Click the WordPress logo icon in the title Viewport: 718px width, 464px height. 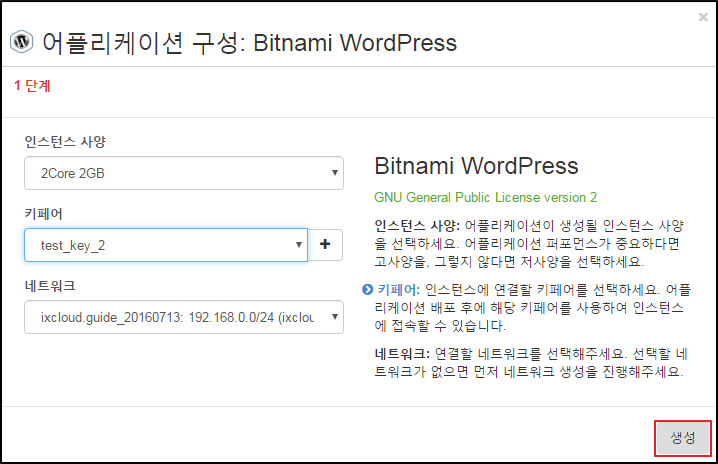(22, 42)
